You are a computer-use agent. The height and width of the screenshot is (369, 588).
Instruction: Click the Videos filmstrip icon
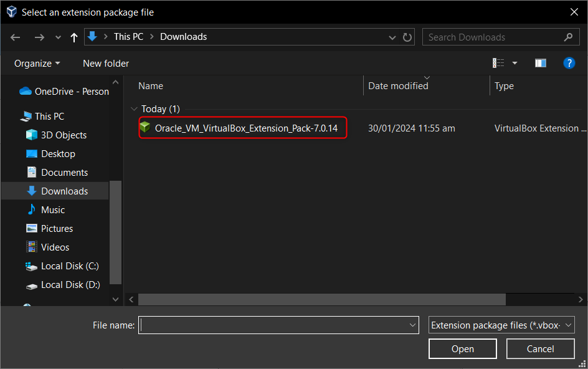(x=32, y=247)
